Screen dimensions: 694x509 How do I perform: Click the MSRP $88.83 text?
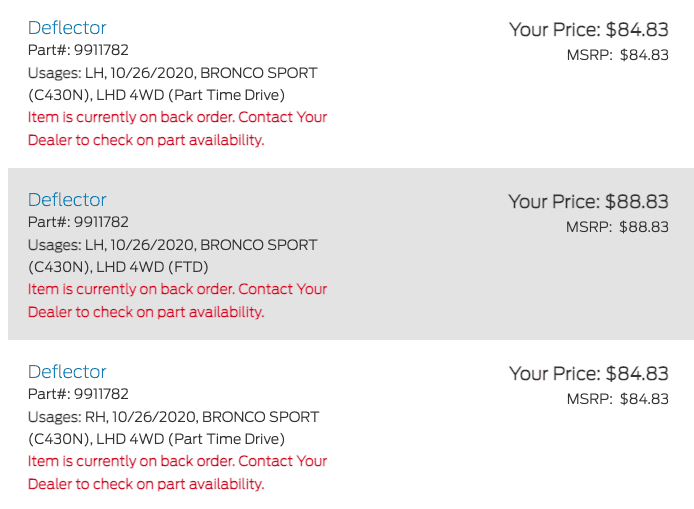[617, 227]
